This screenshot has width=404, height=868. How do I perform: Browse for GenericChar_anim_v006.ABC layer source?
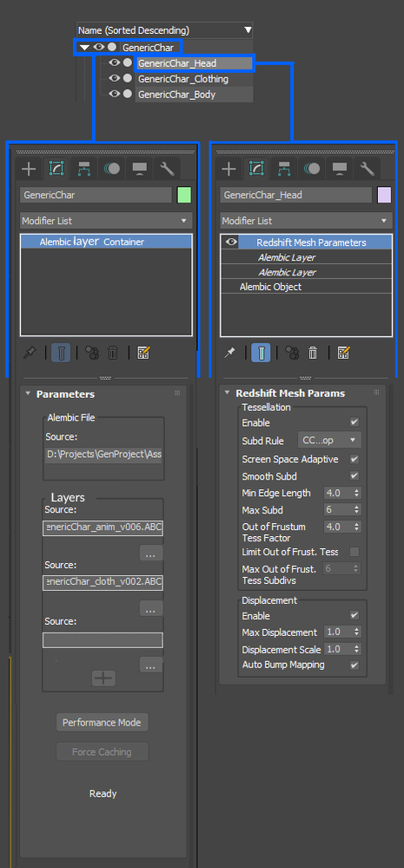pyautogui.click(x=150, y=553)
